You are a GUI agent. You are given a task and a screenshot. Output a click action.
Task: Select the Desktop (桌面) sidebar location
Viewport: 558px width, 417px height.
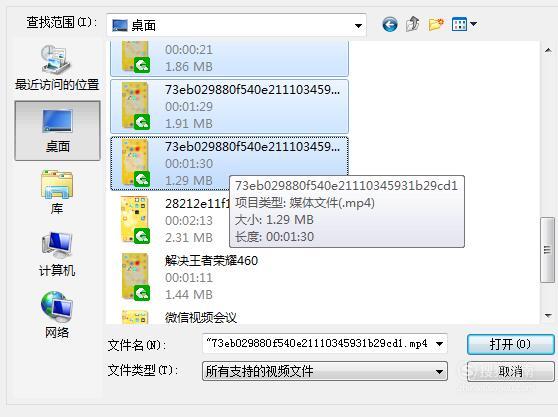[x=57, y=131]
